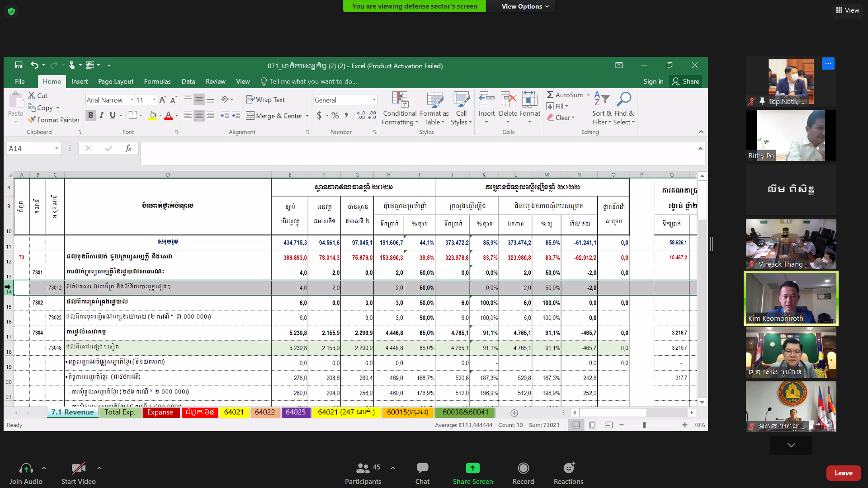Viewport: 868px width, 488px height.
Task: Adjust the zoom slider handle
Action: pos(644,425)
